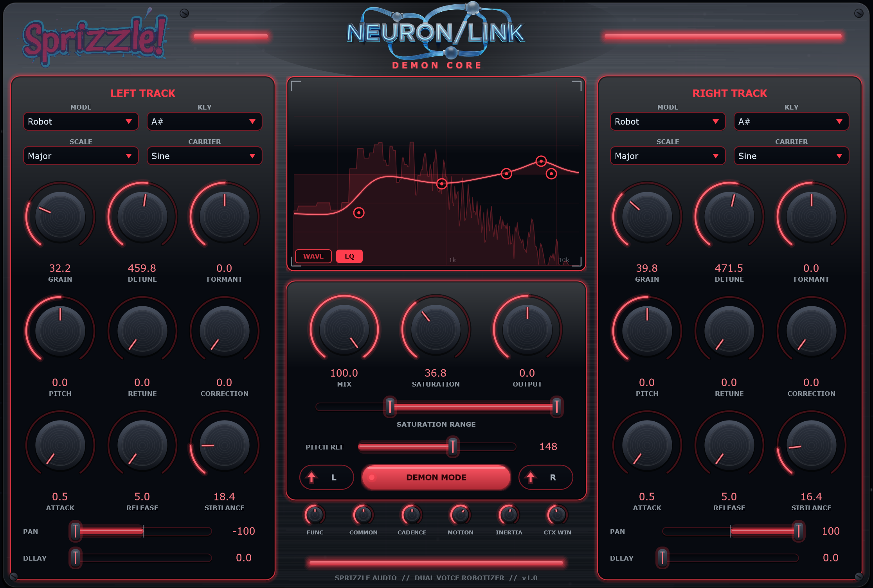Viewport: 873px width, 588px height.
Task: Click the small MOTION knob
Action: (x=461, y=515)
